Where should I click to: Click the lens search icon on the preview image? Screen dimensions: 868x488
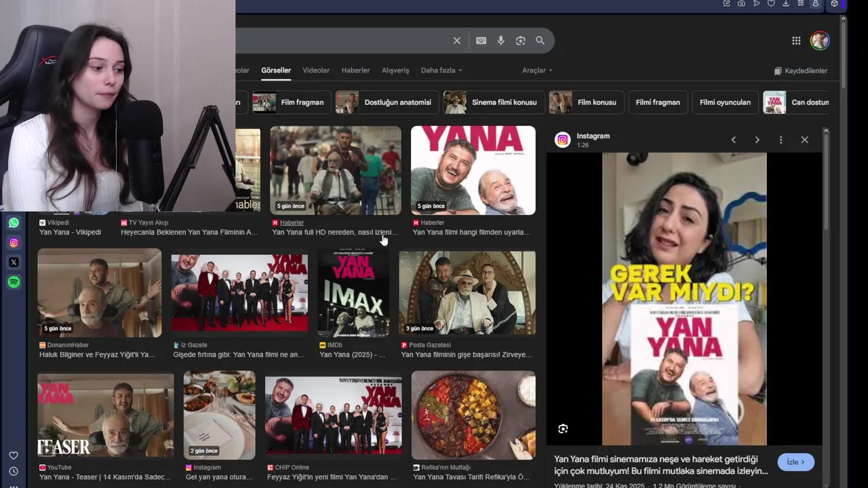point(563,428)
